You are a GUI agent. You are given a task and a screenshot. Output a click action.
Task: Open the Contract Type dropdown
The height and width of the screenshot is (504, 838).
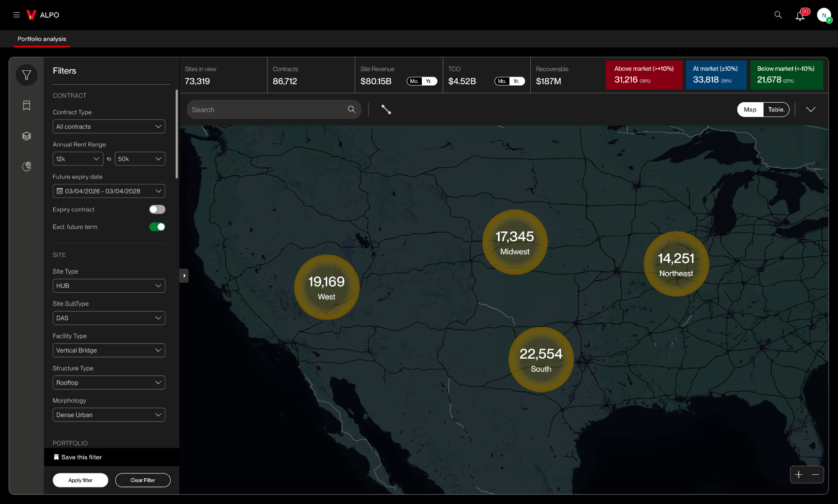click(x=109, y=127)
